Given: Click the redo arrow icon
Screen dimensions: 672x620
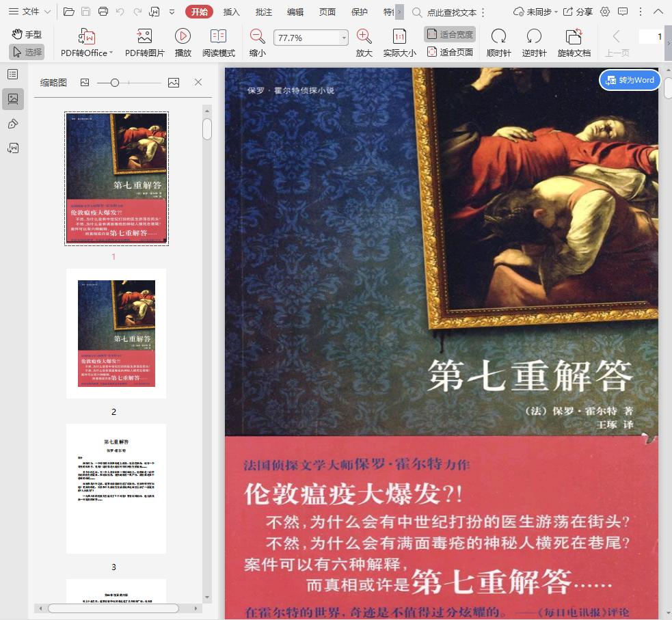Looking at the screenshot, I should pyautogui.click(x=137, y=12).
